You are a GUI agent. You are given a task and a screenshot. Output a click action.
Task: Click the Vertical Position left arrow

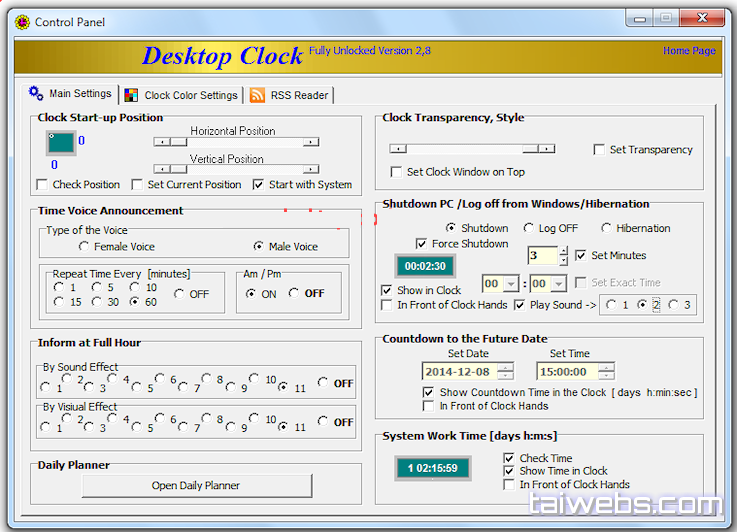[x=159, y=169]
